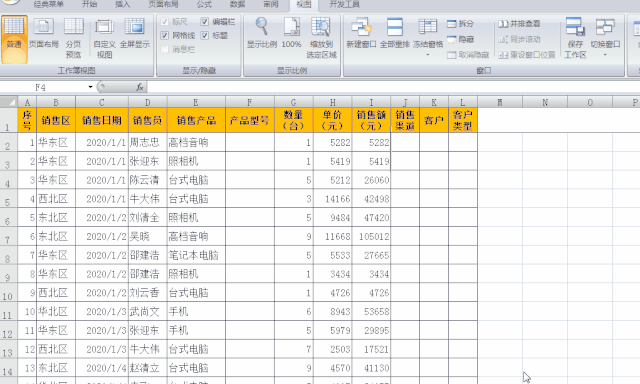Click the 销售日期 header cell

102,120
